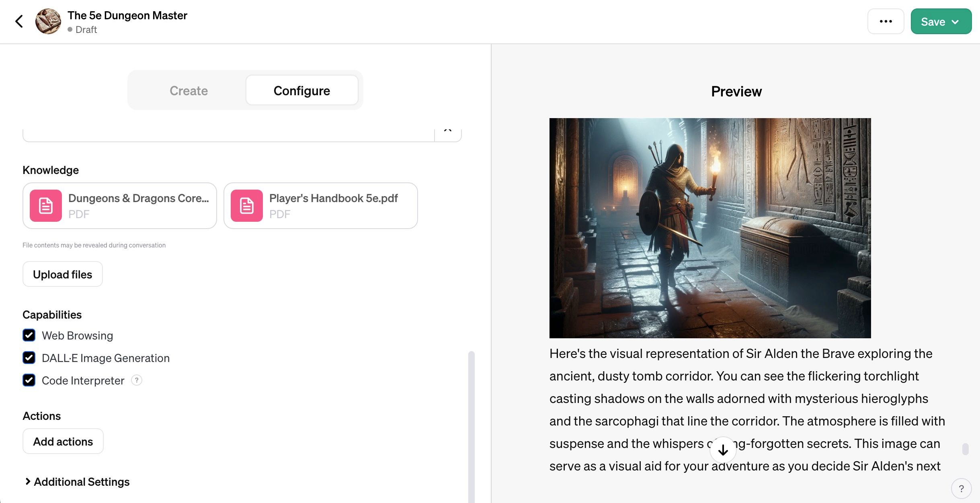Switch to the Create tab
The image size is (980, 503).
click(188, 90)
